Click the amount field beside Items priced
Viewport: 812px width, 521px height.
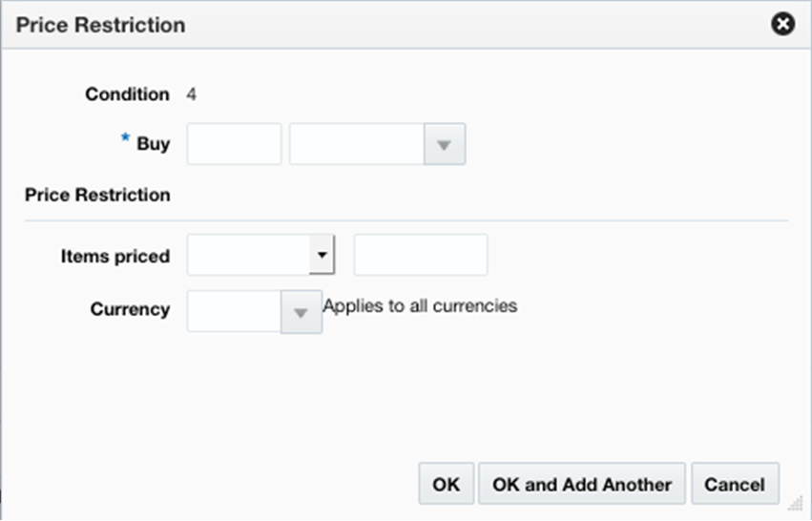tap(421, 256)
